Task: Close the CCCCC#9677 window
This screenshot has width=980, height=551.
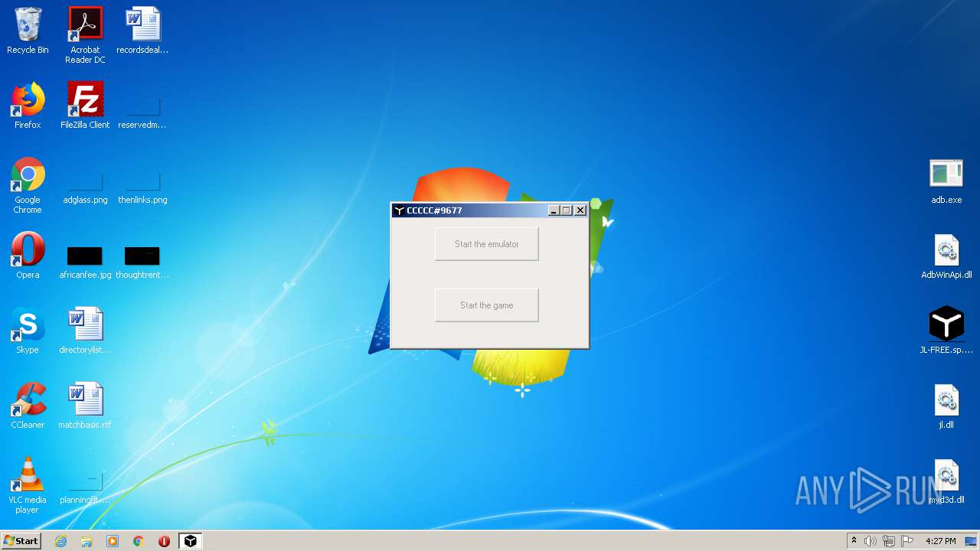Action: (x=580, y=210)
